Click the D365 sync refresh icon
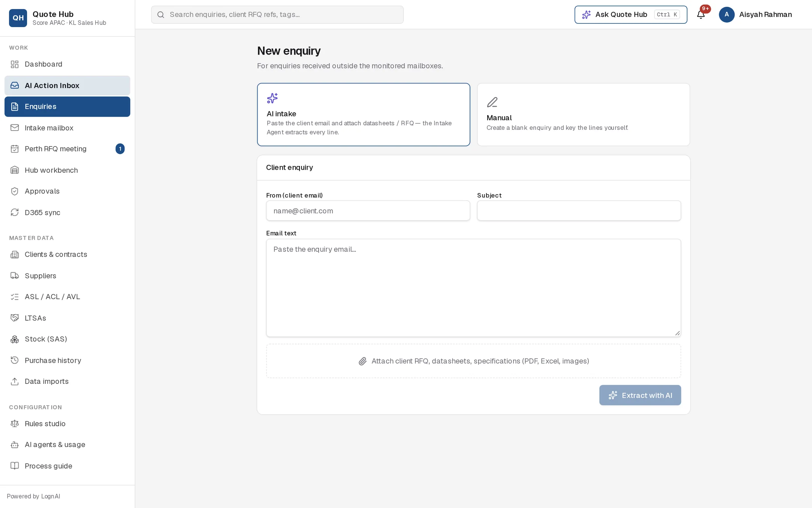The width and height of the screenshot is (812, 508). pyautogui.click(x=15, y=213)
